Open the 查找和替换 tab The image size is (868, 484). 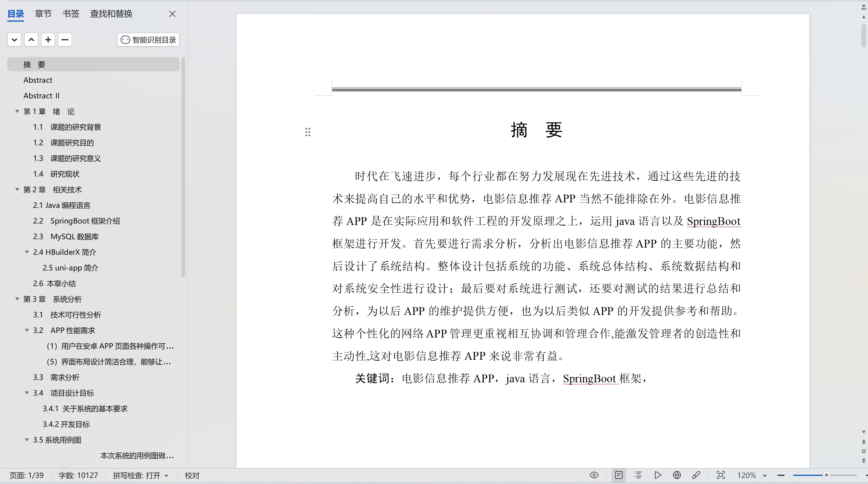(111, 14)
